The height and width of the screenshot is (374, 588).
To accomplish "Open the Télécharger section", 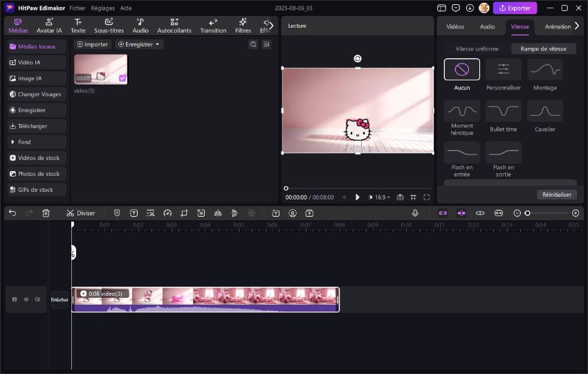I will (37, 126).
